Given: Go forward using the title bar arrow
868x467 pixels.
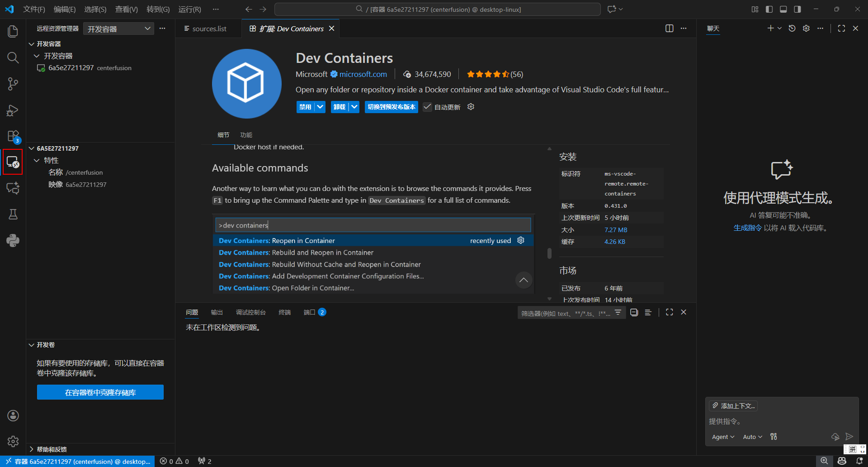Looking at the screenshot, I should 263,9.
